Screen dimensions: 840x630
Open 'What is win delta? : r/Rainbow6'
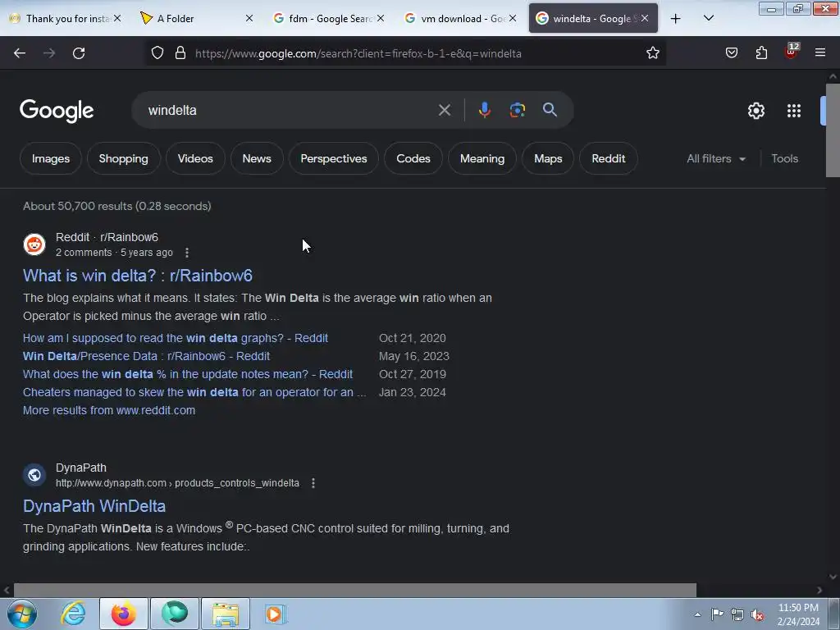tap(138, 276)
